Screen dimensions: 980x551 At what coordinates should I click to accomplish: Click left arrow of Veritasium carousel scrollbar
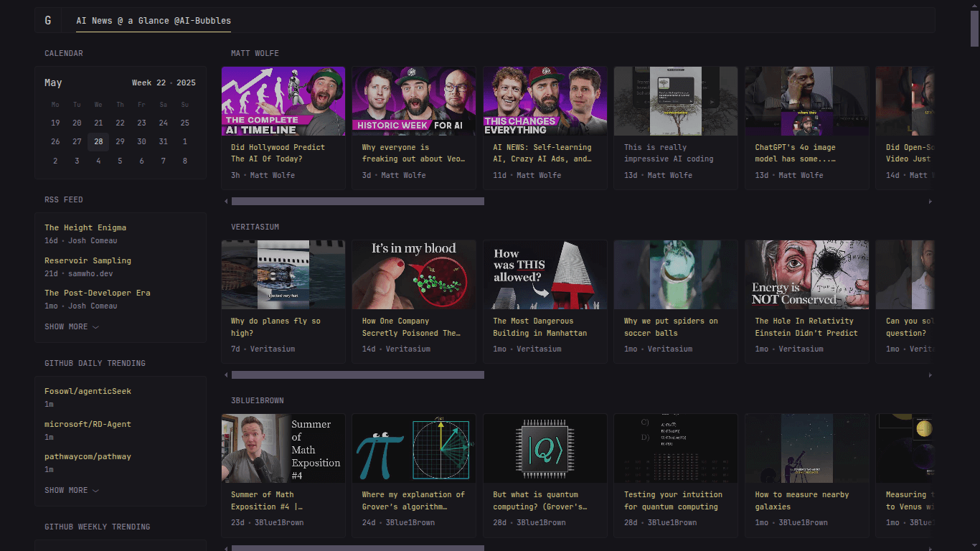[x=227, y=375]
